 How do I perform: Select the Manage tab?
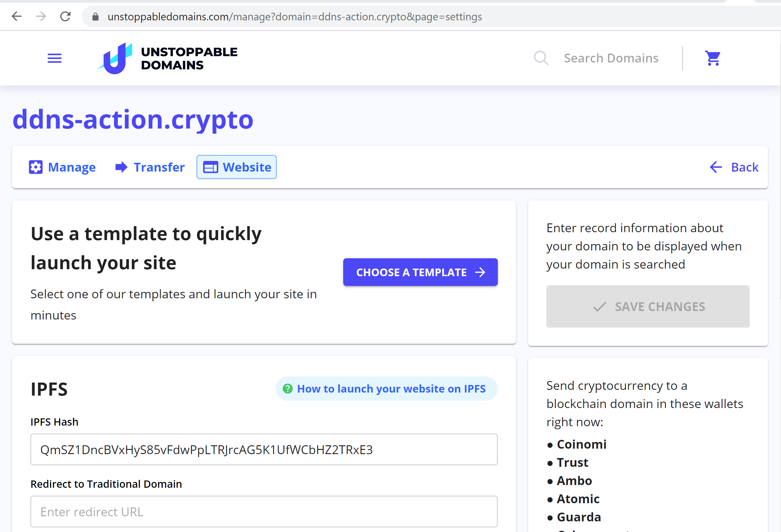pos(62,167)
